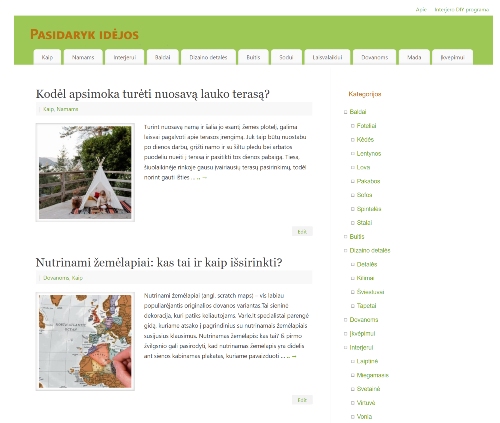Select the Sodui navigation tab

coord(286,57)
